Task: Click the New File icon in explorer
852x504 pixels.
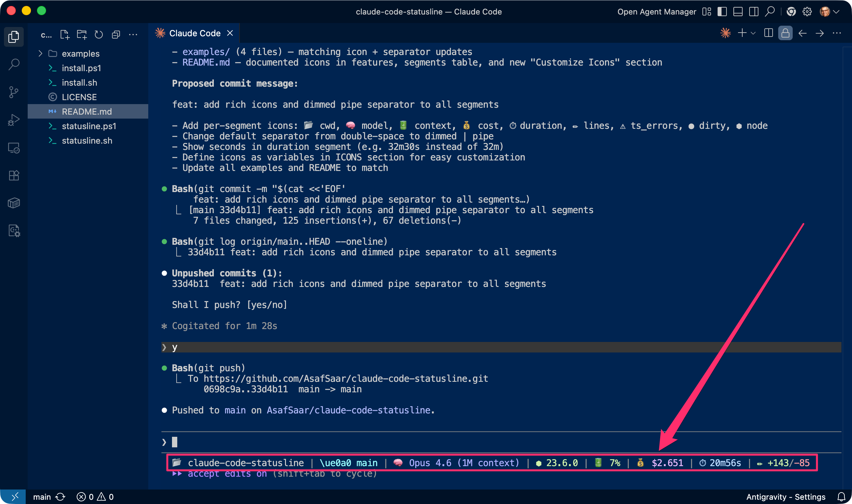Action: point(65,34)
